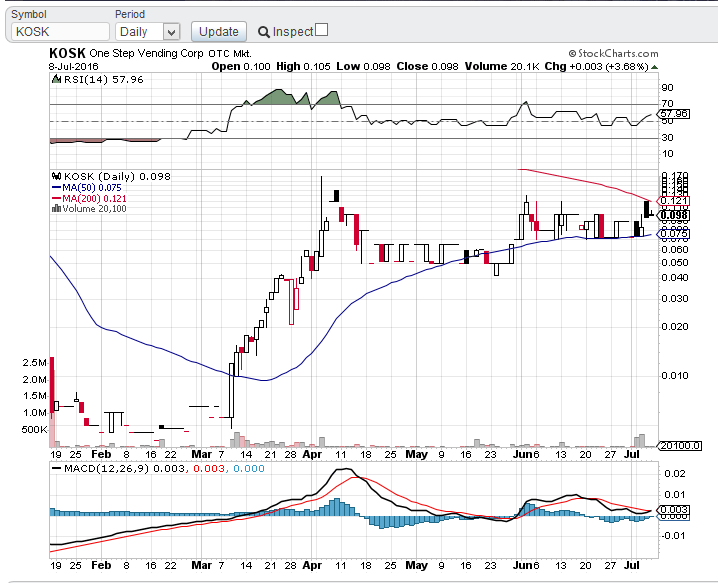Click the 'MA(50) 0.075' legend text

coord(92,188)
